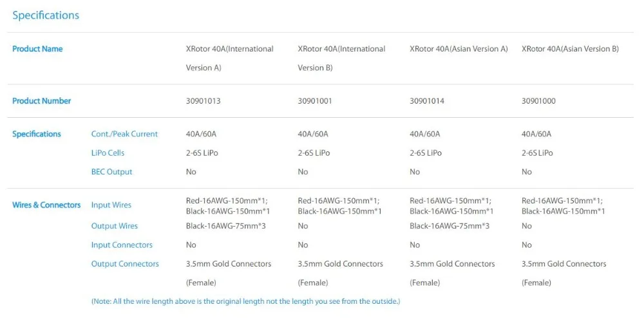
Task: Click the Wires & Connectors section label
Action: pyautogui.click(x=46, y=205)
